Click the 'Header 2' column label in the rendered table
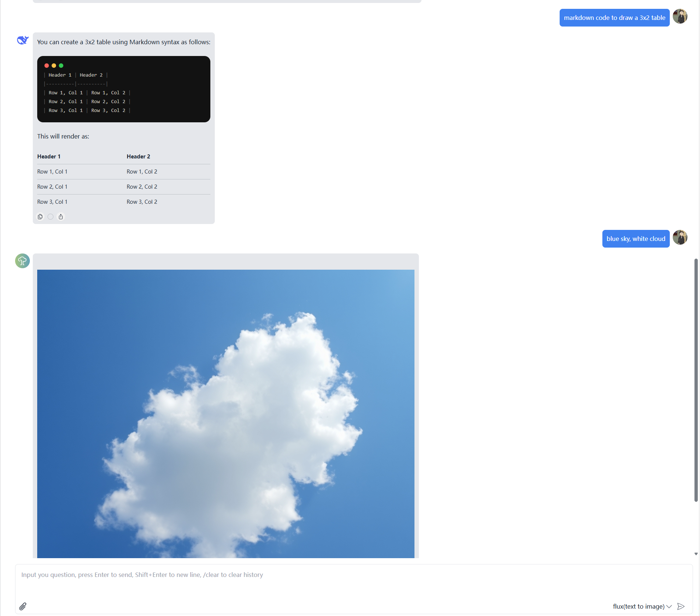700x616 pixels. coord(138,156)
